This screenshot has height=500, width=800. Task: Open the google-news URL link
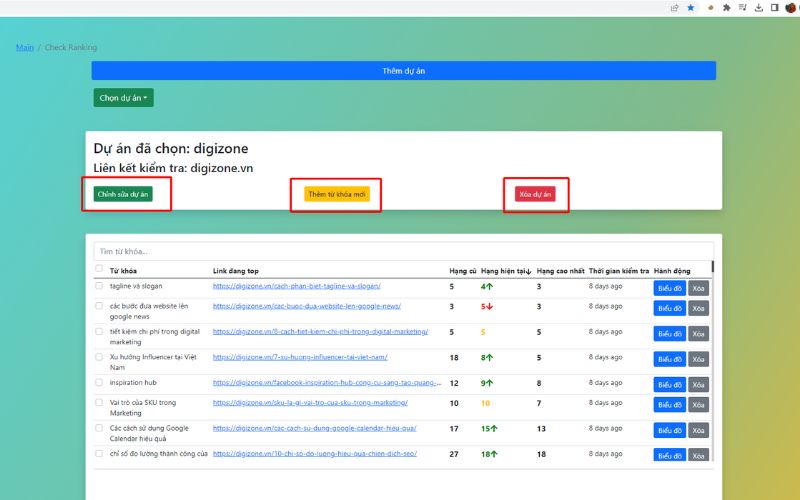coord(307,306)
